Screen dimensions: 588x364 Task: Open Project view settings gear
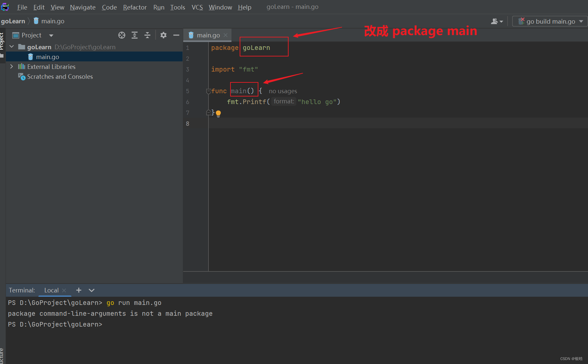click(163, 35)
